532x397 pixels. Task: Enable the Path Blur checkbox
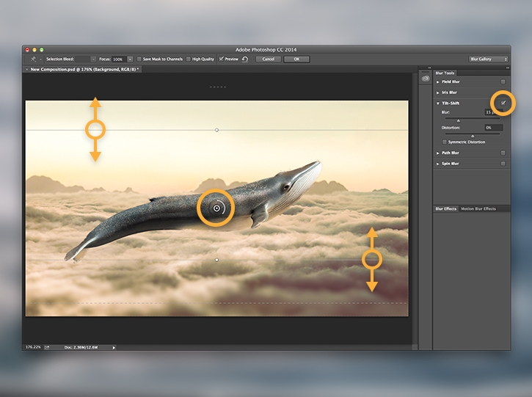coord(503,153)
